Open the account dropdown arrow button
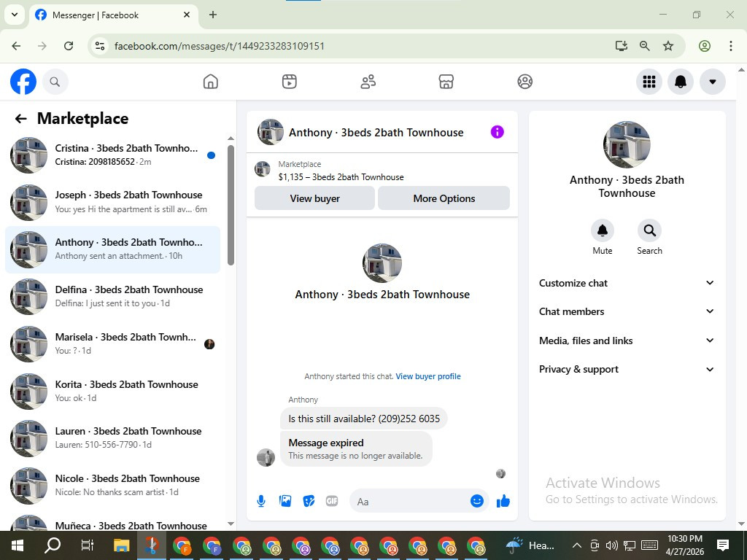Screen dimensions: 747x560 coord(712,82)
